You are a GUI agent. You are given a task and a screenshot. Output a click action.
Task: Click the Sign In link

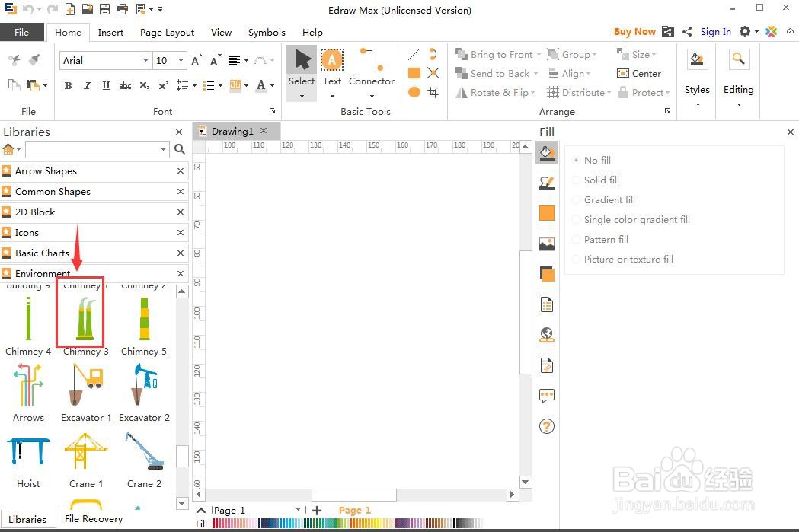point(715,31)
